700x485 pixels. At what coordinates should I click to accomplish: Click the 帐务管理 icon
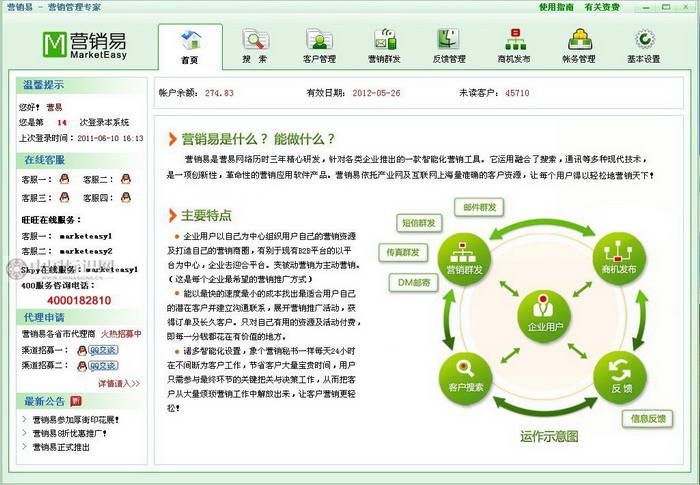click(579, 39)
